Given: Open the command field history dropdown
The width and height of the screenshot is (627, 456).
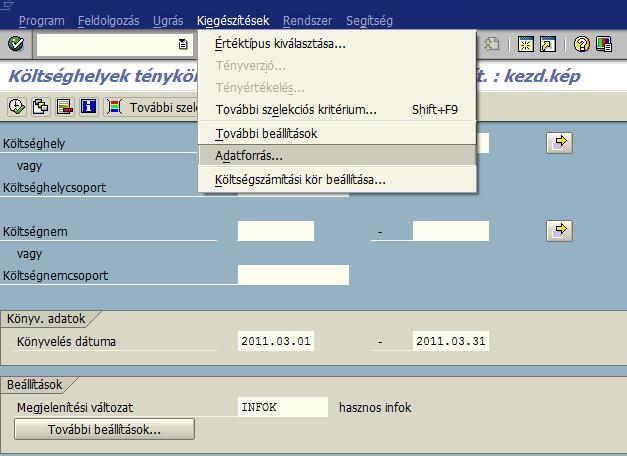Looking at the screenshot, I should tap(183, 44).
